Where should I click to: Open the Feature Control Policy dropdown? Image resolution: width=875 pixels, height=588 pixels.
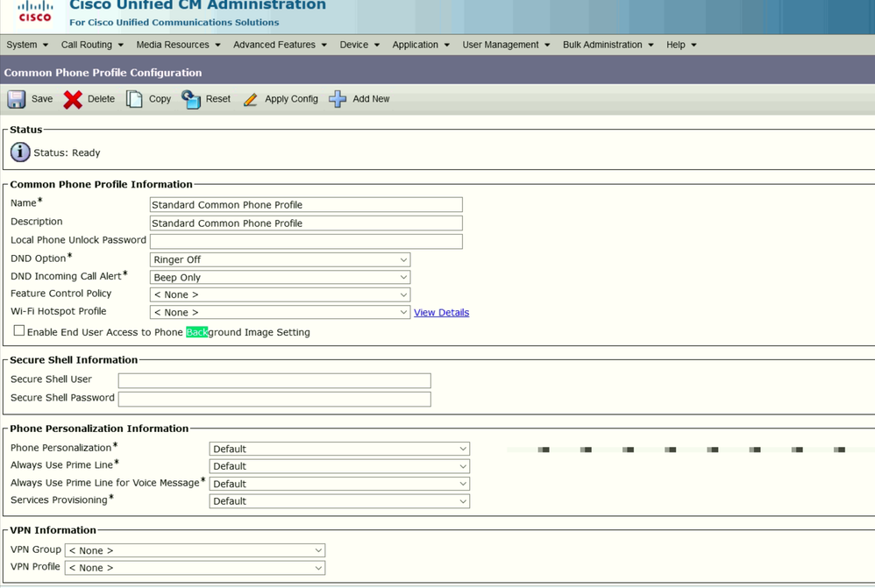tap(281, 294)
